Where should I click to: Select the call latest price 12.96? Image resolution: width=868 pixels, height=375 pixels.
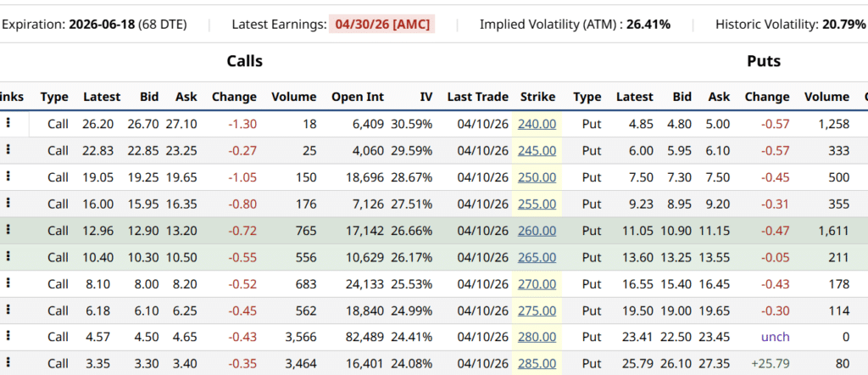tap(98, 230)
